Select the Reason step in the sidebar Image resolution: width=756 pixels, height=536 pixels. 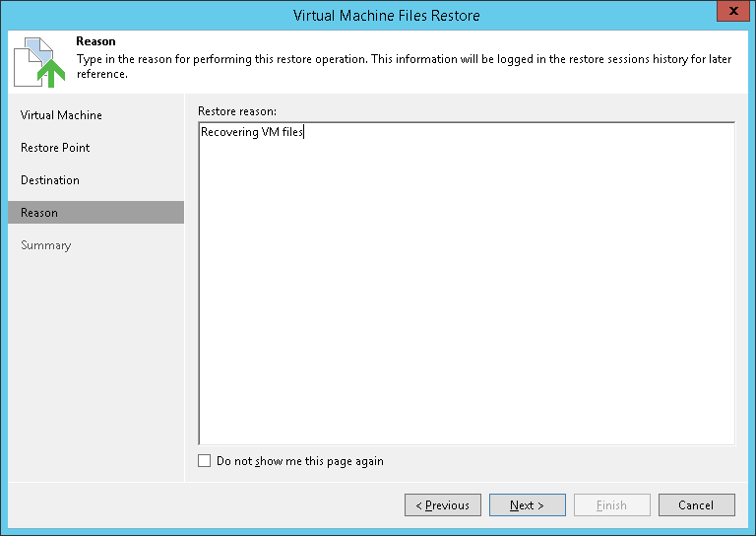39,213
